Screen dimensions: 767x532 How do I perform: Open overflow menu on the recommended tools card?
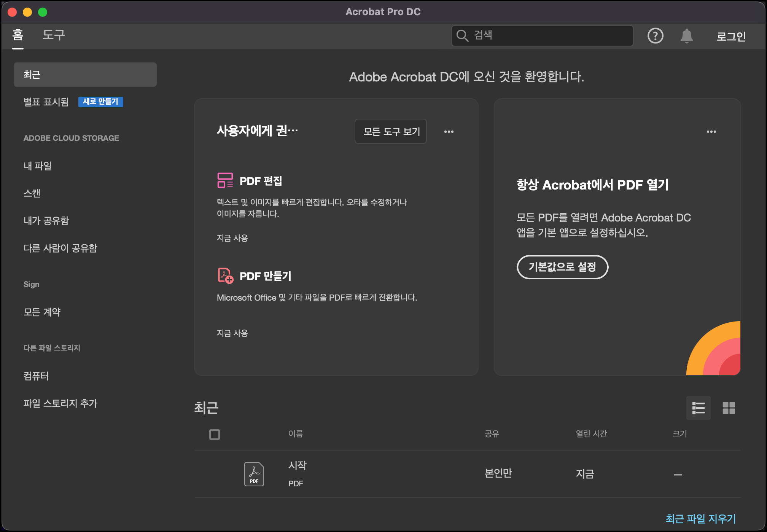[449, 131]
